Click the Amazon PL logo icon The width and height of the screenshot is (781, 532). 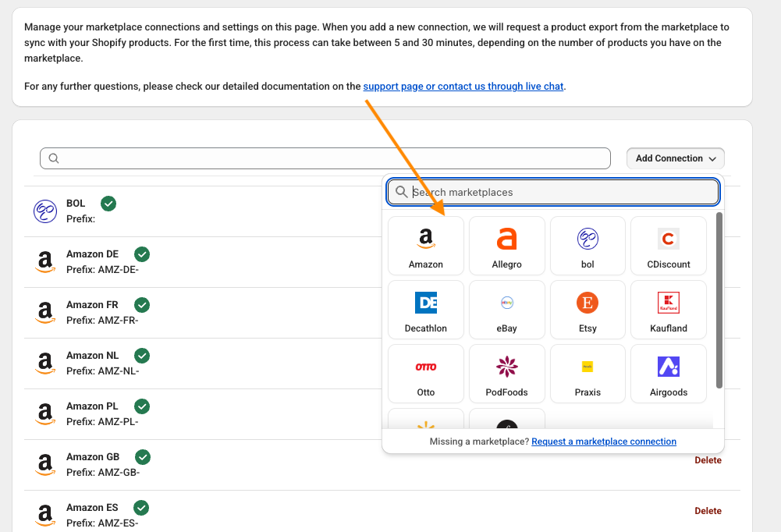click(x=45, y=414)
